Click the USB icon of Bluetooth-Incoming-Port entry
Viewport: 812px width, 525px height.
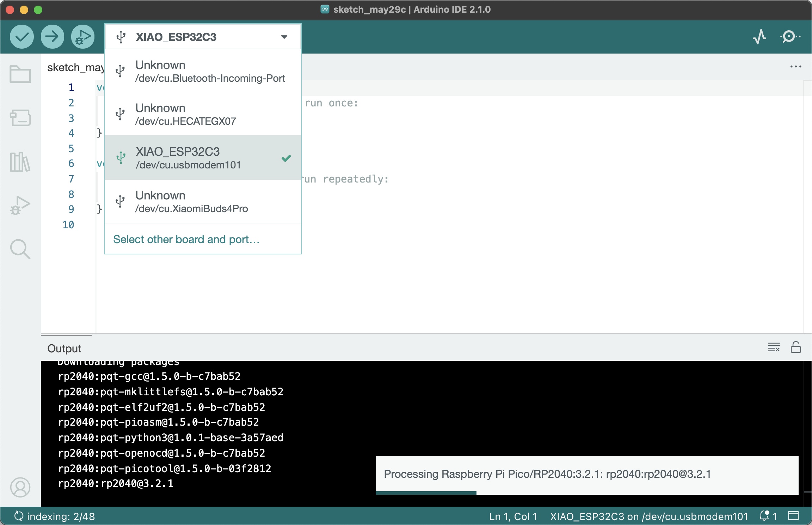120,71
